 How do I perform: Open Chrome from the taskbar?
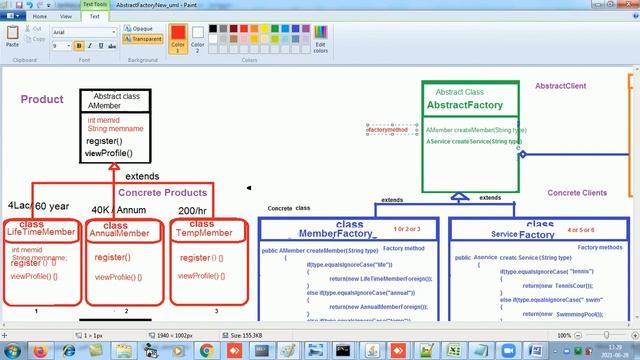(207, 351)
